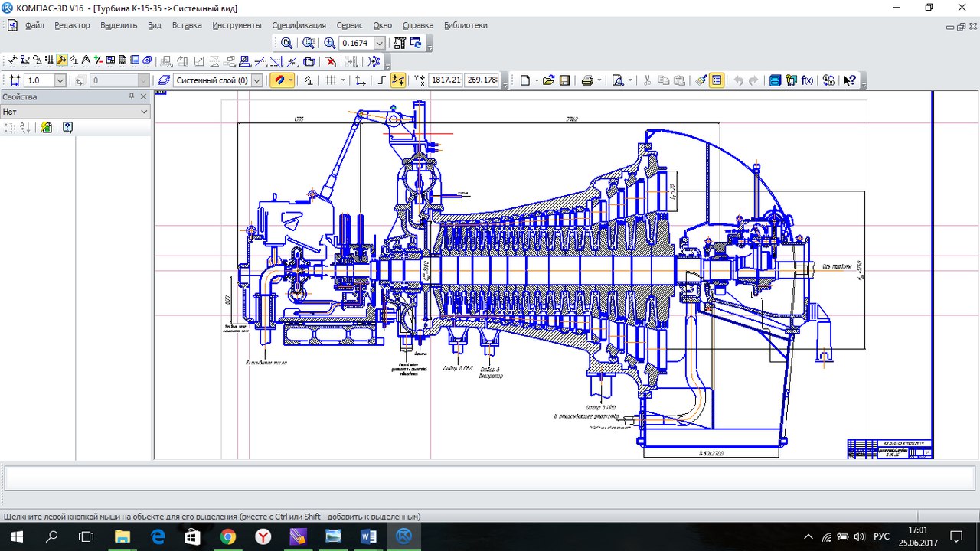Open the Файл menu
The image size is (980, 551).
pyautogui.click(x=34, y=25)
